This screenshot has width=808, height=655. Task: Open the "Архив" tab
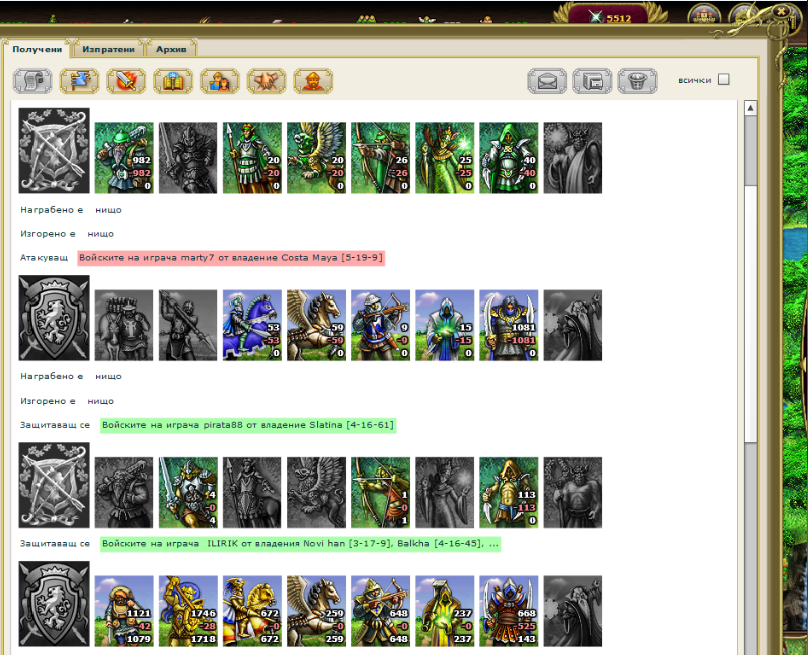[171, 49]
